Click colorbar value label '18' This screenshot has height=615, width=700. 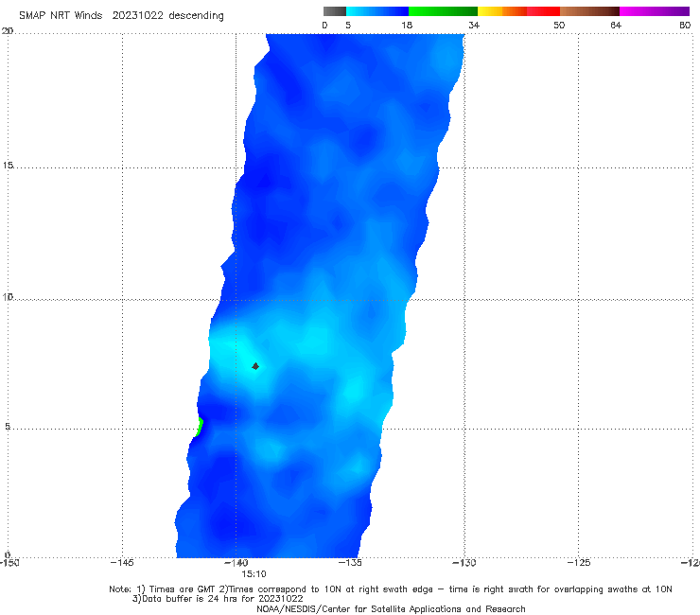407,25
